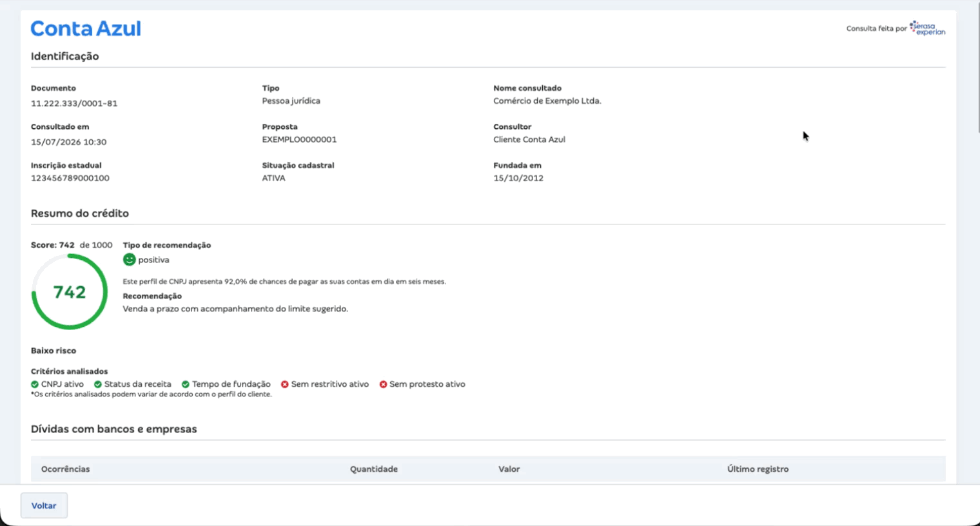Click the page's vertical scrollbar
Viewport: 980px width, 526px height.
pyautogui.click(x=977, y=66)
